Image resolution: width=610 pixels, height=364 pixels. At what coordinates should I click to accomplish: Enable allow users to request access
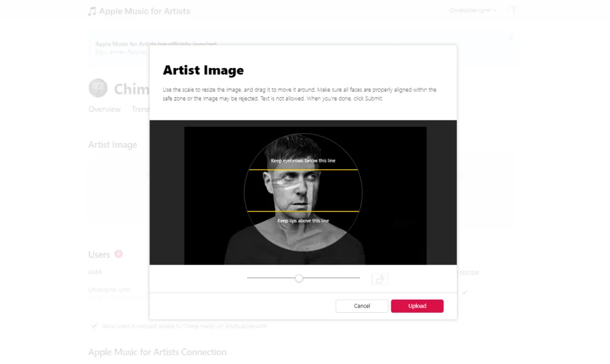pyautogui.click(x=94, y=326)
